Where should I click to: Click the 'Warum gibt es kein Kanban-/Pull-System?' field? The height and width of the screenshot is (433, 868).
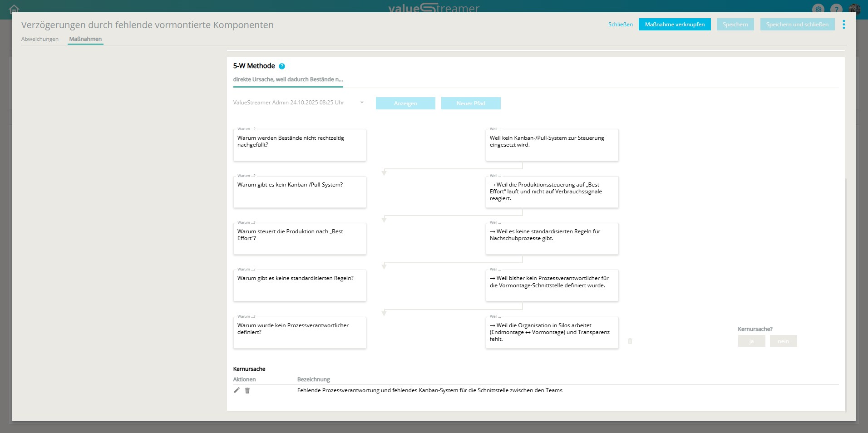coord(300,192)
